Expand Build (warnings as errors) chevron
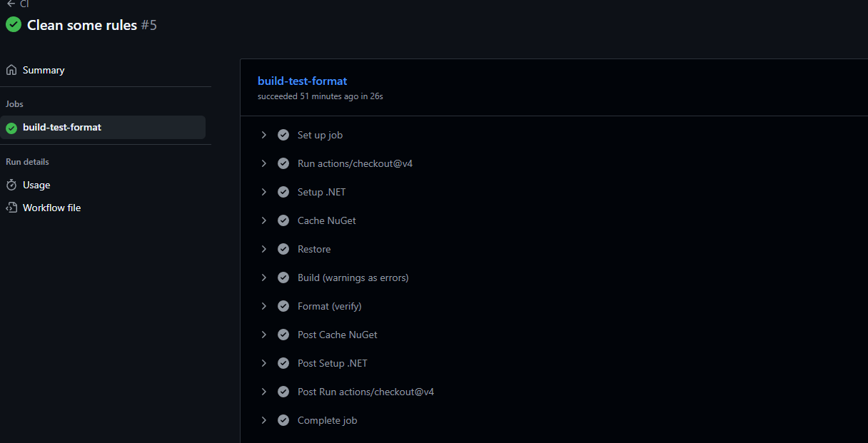This screenshot has width=868, height=443. point(264,277)
